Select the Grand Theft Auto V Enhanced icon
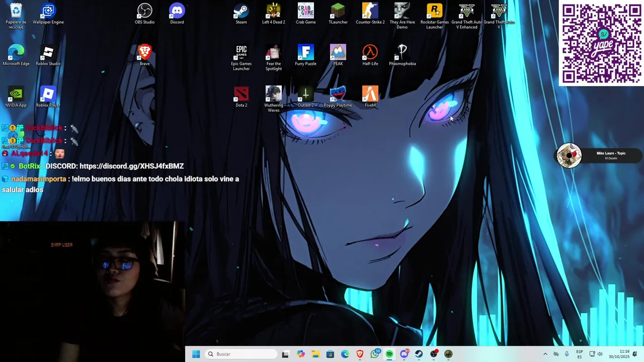644x362 pixels. (x=467, y=16)
